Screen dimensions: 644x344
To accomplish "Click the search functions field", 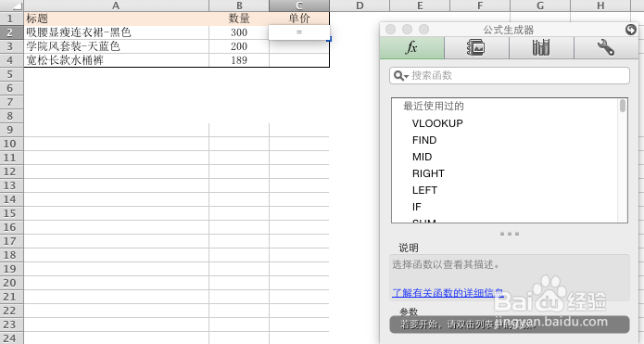I will [510, 76].
